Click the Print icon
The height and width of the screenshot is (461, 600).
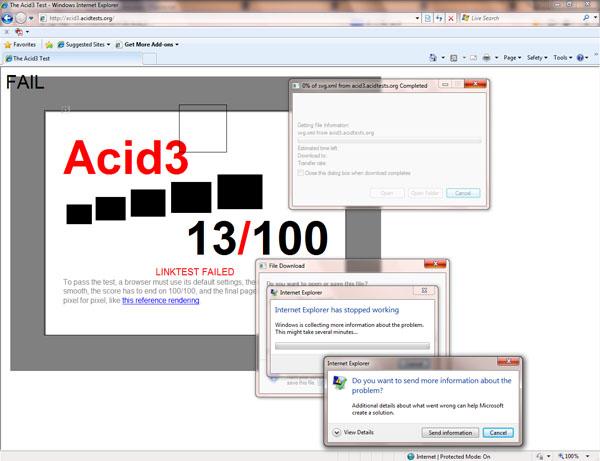[486, 58]
